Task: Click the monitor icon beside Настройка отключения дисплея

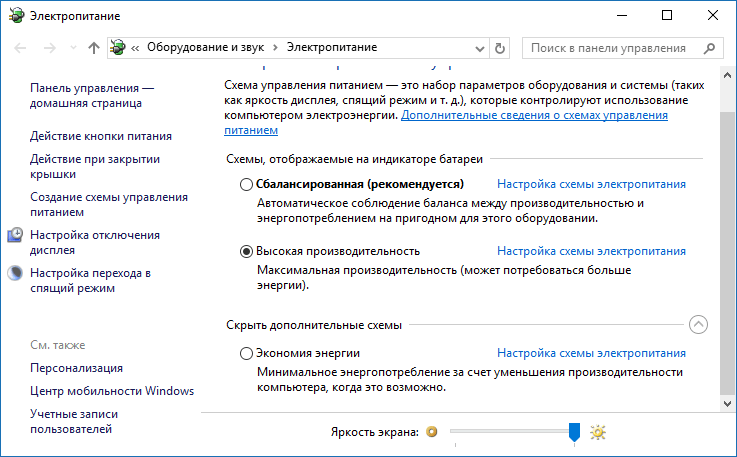Action: coord(16,235)
